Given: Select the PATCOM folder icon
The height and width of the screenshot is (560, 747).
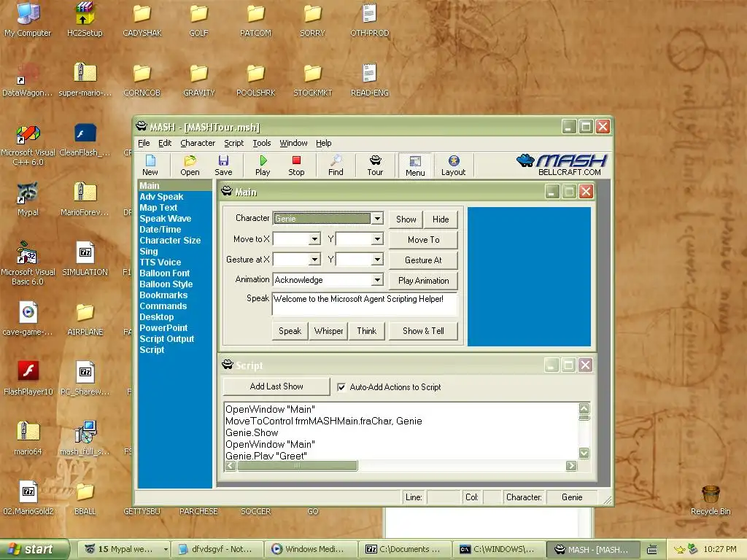Looking at the screenshot, I should (255, 20).
